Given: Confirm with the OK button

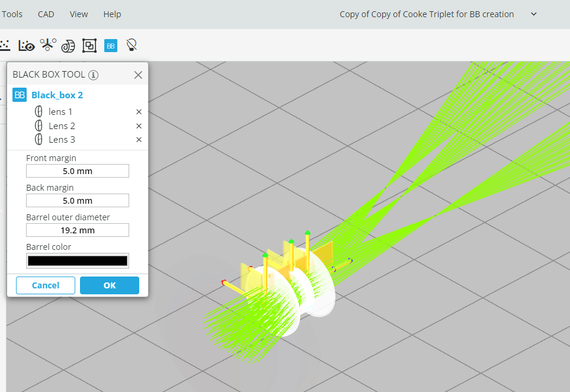Looking at the screenshot, I should pyautogui.click(x=110, y=285).
